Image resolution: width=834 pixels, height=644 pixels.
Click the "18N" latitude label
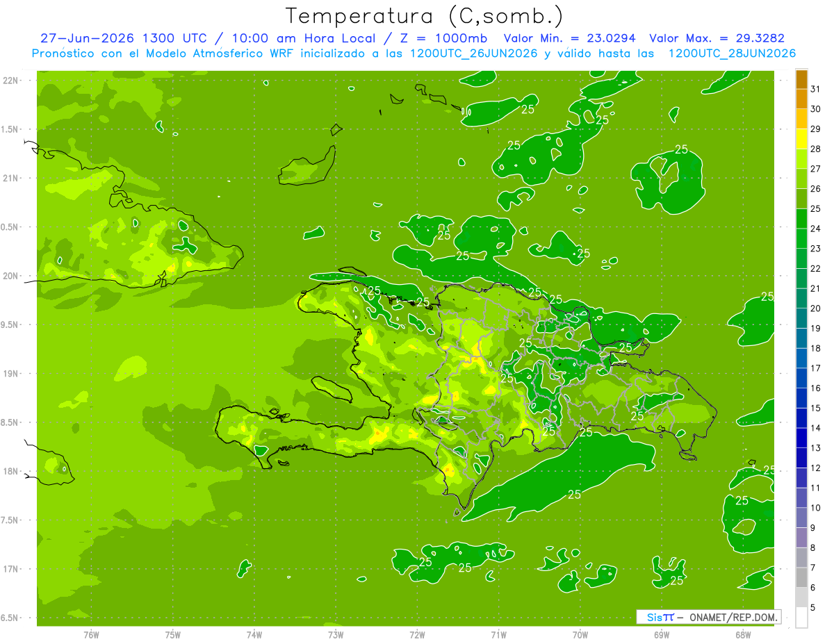(12, 472)
